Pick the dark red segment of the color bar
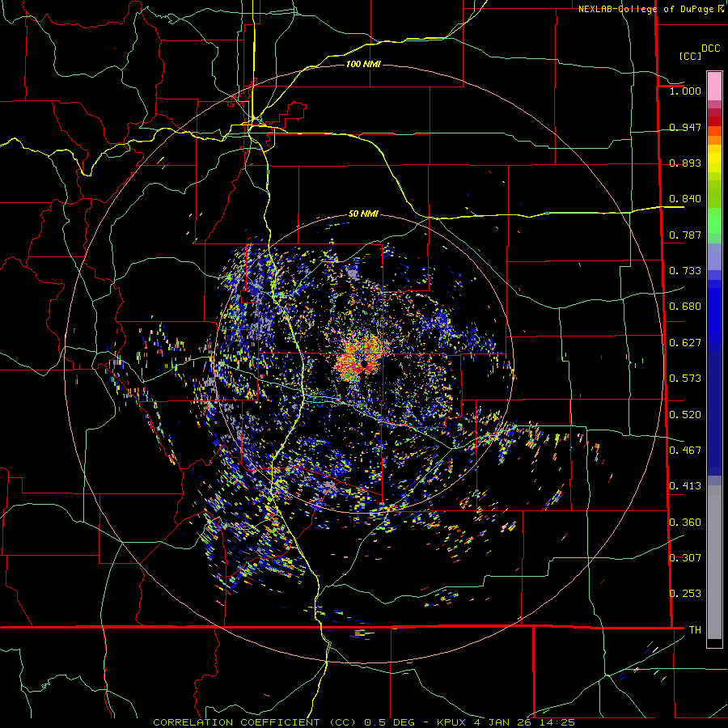Image resolution: width=728 pixels, height=728 pixels. click(714, 121)
